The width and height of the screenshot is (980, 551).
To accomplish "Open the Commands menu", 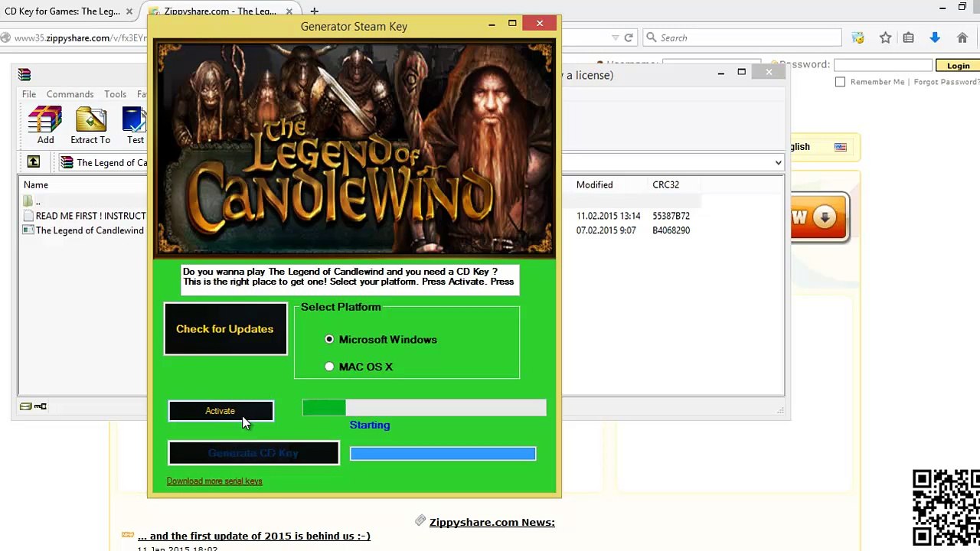I will pyautogui.click(x=70, y=94).
